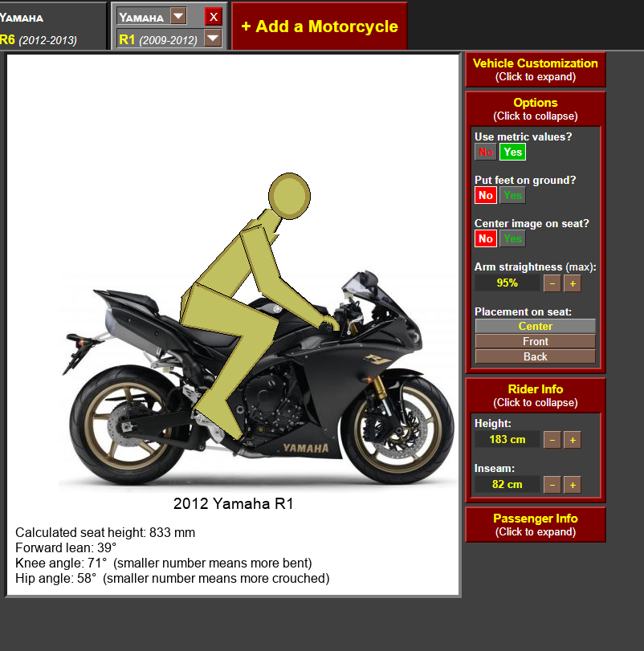Choose Front placement on seat

click(x=536, y=341)
